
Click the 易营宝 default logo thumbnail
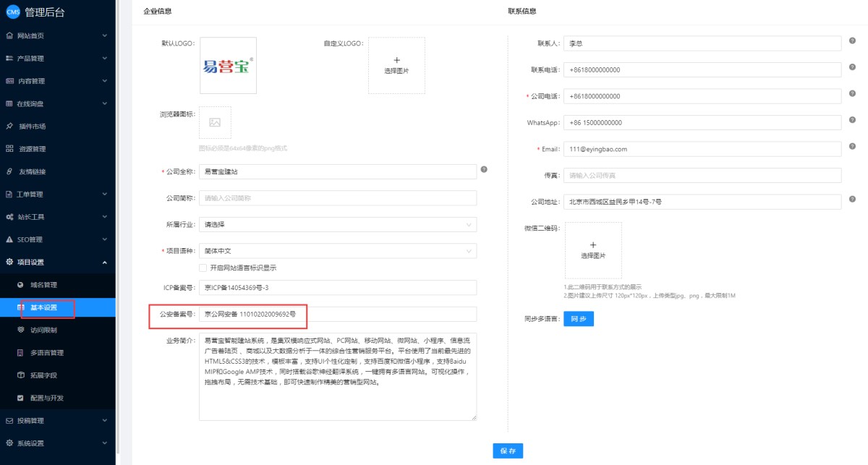tap(228, 65)
